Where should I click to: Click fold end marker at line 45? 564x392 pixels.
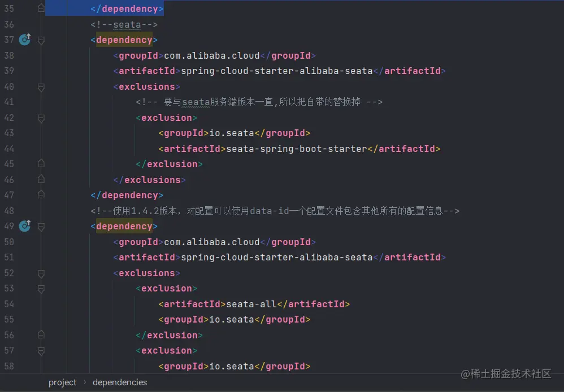click(41, 164)
